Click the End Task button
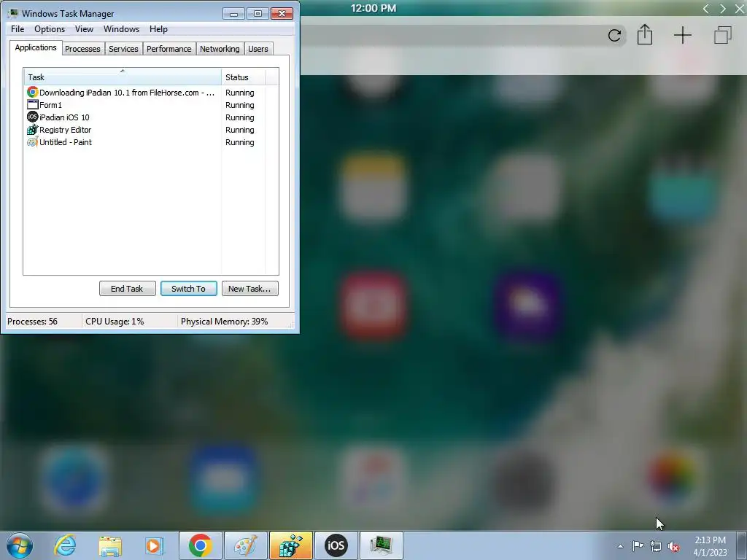This screenshot has width=747, height=560. click(127, 289)
